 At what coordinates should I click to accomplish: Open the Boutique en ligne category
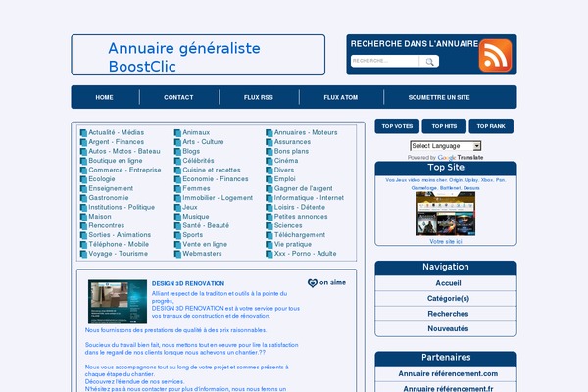click(115, 161)
